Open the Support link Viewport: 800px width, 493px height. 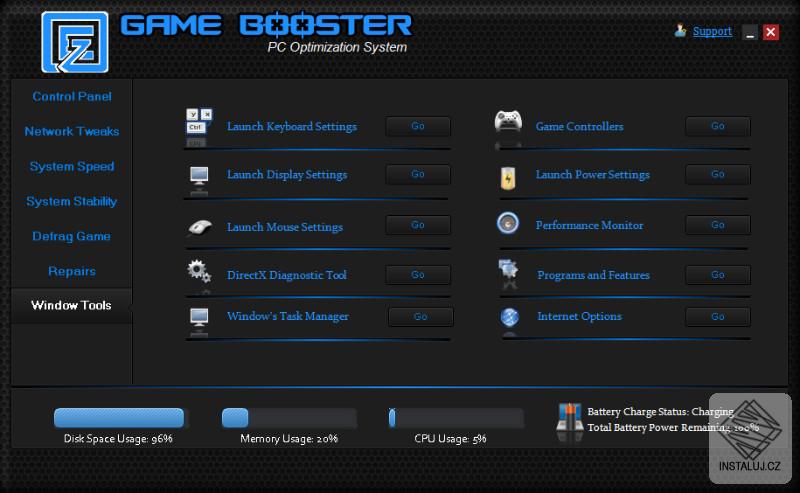point(712,31)
